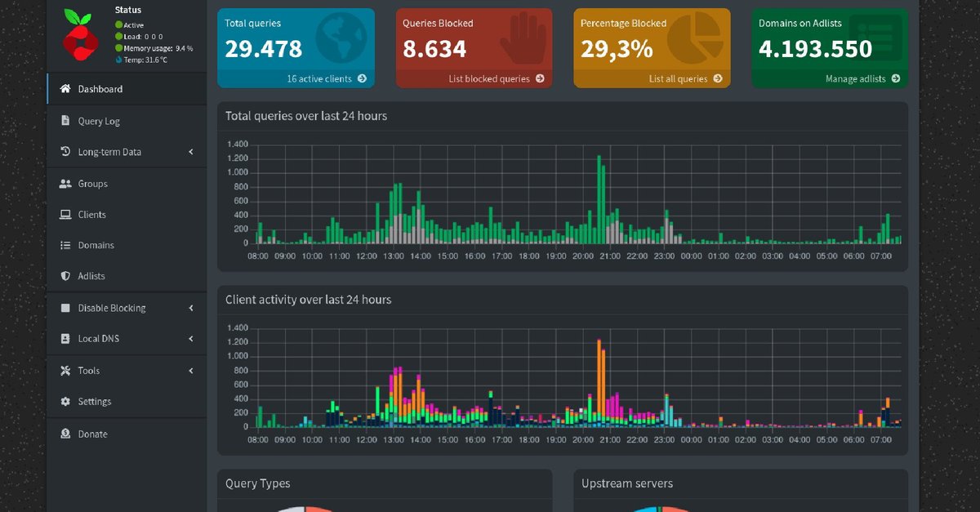Viewport: 980px width, 512px height.
Task: Click the Settings gear icon
Action: click(x=65, y=402)
